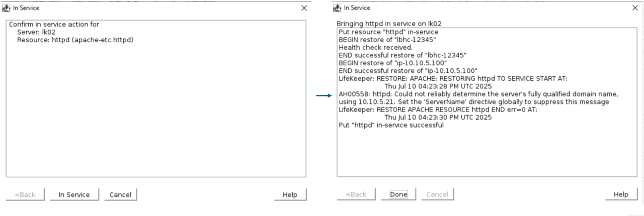This screenshot has width=644, height=216.
Task: Close the Bringing httpd in service window
Action: tap(635, 8)
